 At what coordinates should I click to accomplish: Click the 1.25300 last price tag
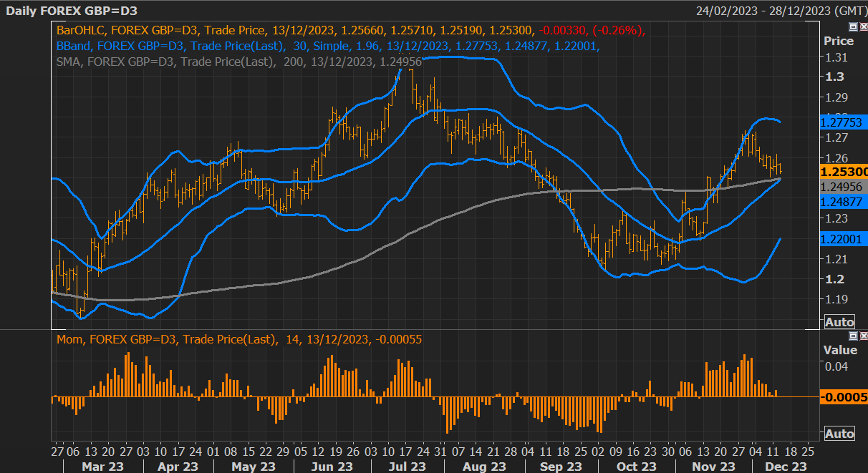844,172
